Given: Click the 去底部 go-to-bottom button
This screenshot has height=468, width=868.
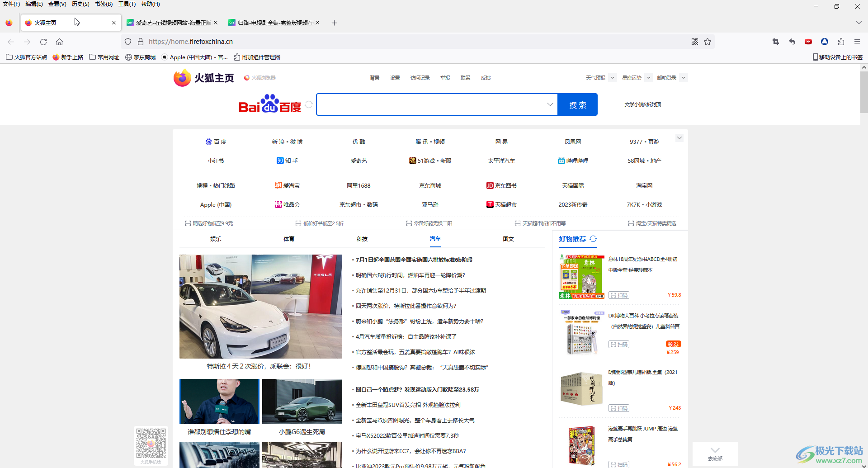Looking at the screenshot, I should (715, 454).
